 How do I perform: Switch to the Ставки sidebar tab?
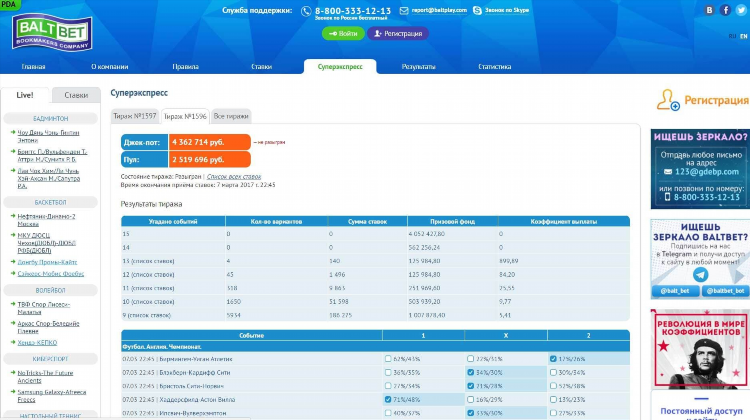(x=76, y=95)
